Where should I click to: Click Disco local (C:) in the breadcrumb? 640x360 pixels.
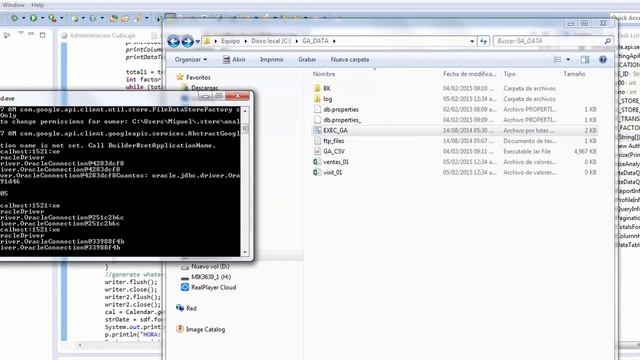pos(271,41)
